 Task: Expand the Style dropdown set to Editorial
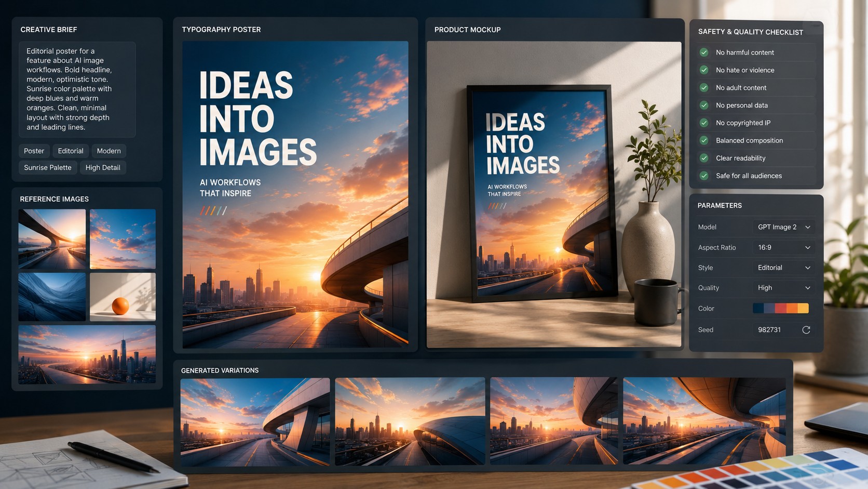(783, 268)
